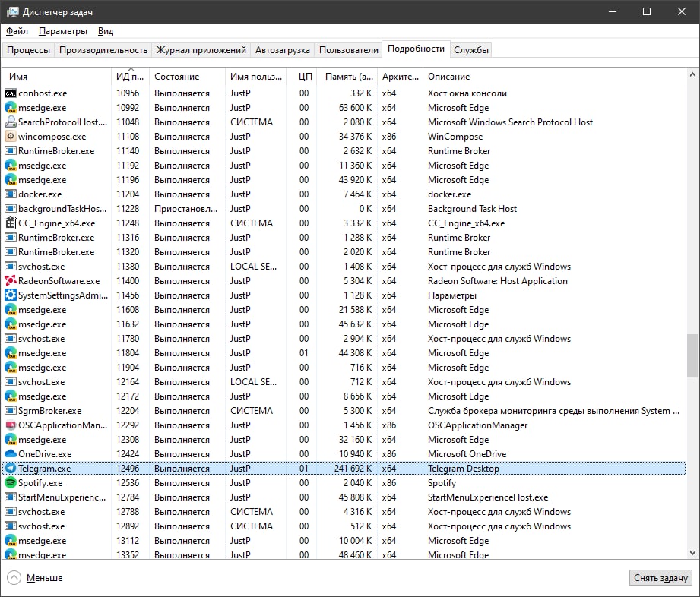
Task: Click the docker.exe process icon
Action: [11, 194]
